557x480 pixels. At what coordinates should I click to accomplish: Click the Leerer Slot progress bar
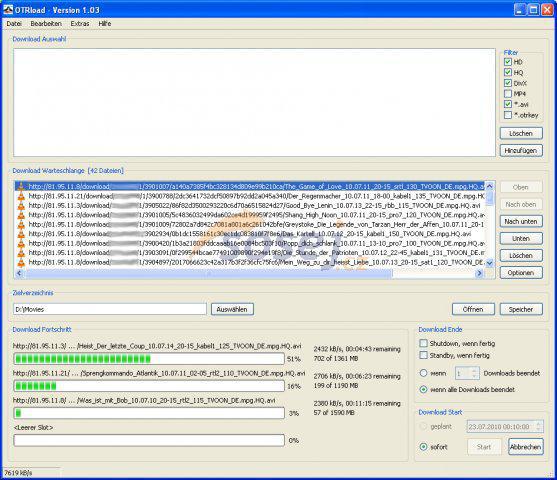[x=149, y=440]
